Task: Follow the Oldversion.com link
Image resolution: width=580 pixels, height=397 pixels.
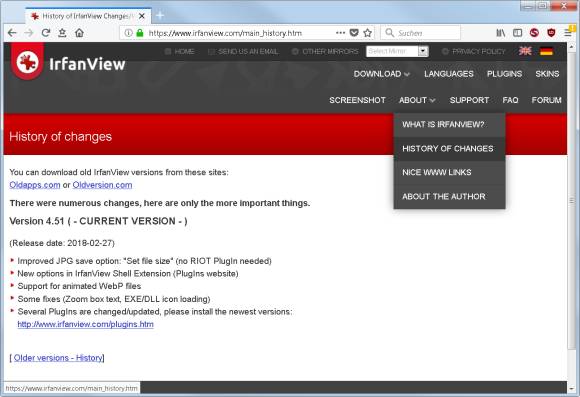Action: pos(102,185)
